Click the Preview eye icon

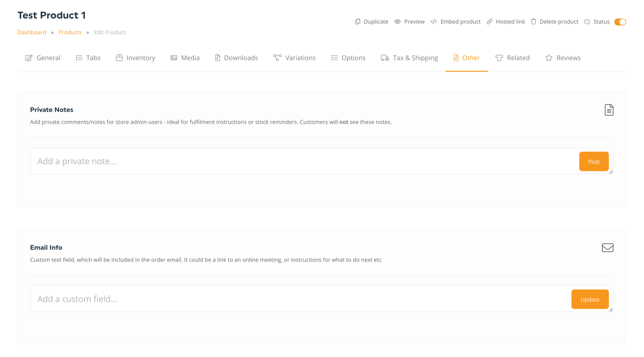click(x=398, y=22)
